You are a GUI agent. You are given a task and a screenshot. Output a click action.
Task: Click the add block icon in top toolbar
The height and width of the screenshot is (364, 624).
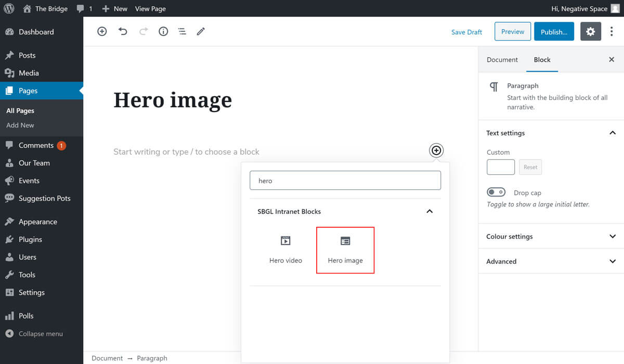coord(102,32)
